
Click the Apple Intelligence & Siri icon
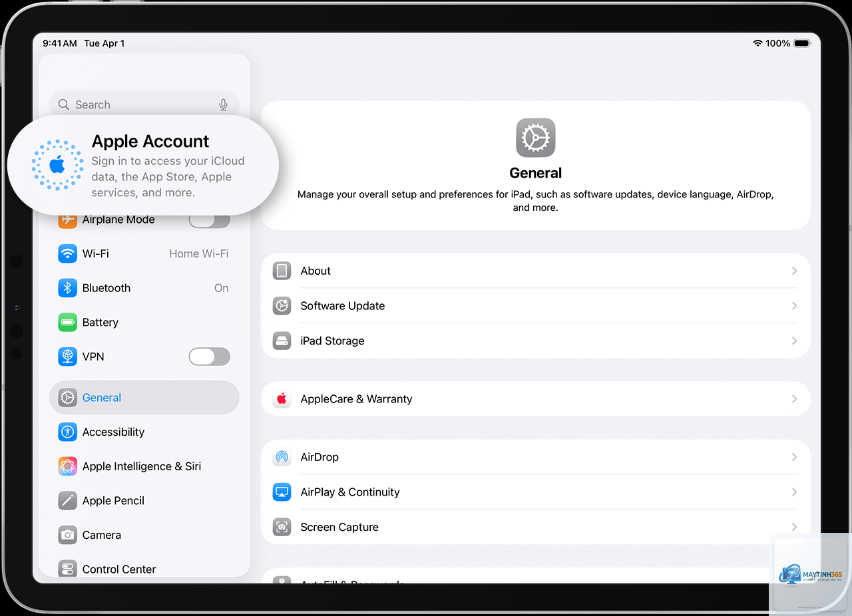pyautogui.click(x=67, y=466)
